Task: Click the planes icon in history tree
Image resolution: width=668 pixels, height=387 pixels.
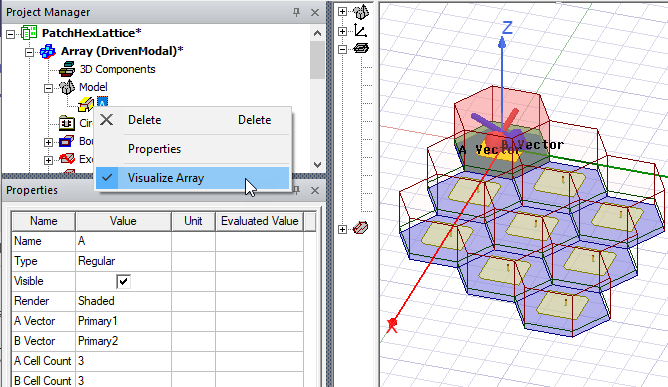Action: pyautogui.click(x=361, y=49)
